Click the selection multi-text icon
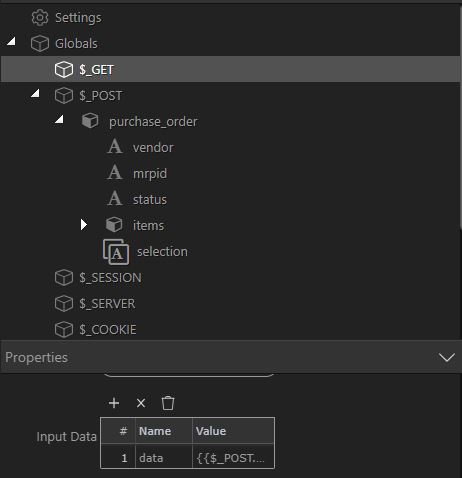Screen dimensions: 462x478 pos(116,252)
